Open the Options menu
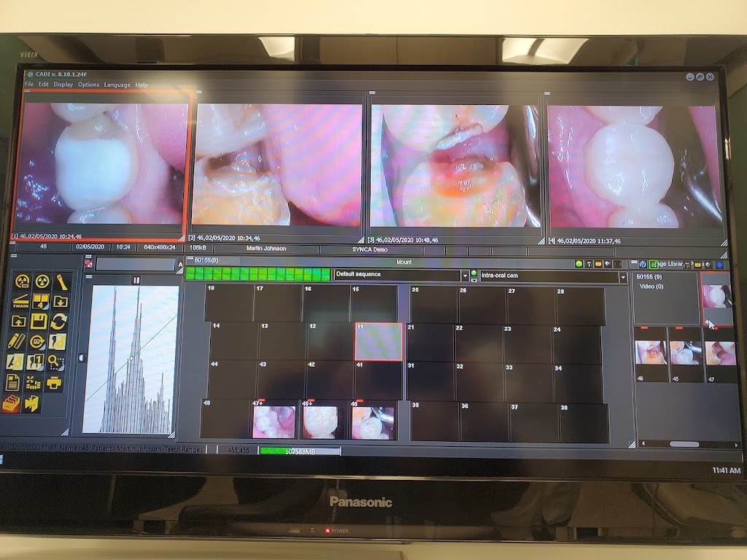Screen dimensions: 747x560 pyautogui.click(x=88, y=85)
